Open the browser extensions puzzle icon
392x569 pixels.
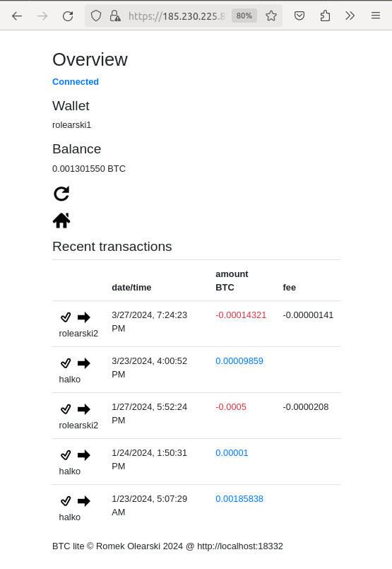(x=325, y=16)
